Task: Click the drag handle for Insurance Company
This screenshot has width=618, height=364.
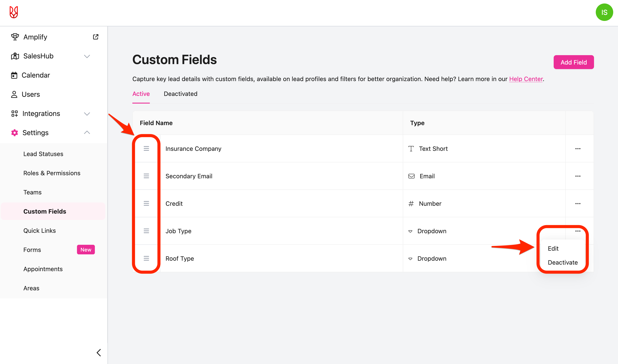Action: (x=146, y=149)
